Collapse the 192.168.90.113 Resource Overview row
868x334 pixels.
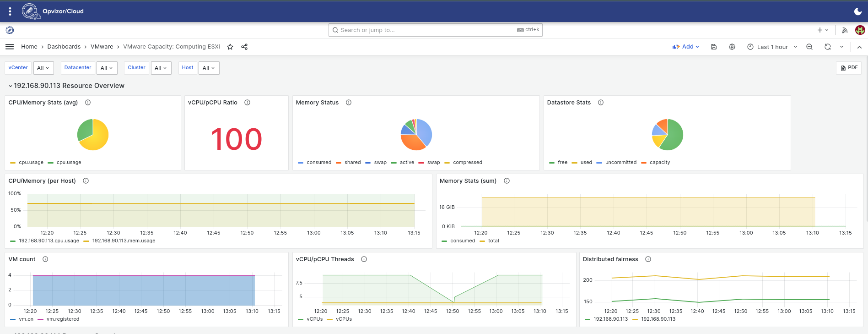coord(66,86)
